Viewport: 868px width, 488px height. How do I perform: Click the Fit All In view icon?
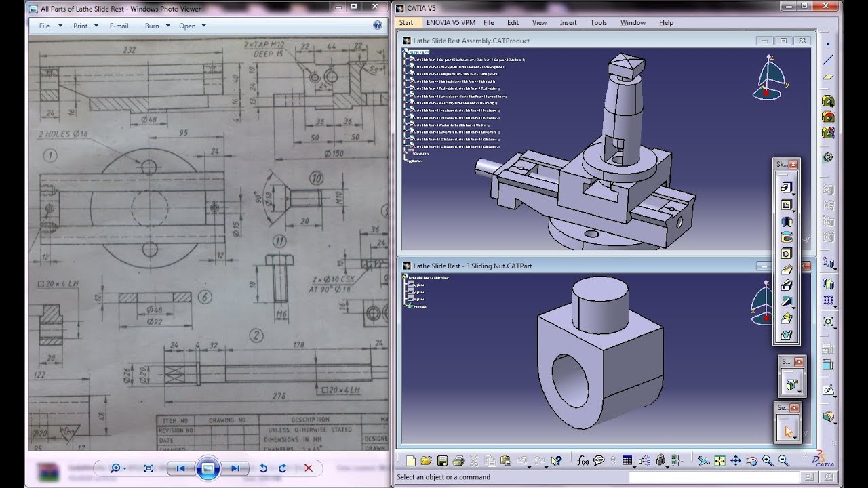pyautogui.click(x=719, y=461)
